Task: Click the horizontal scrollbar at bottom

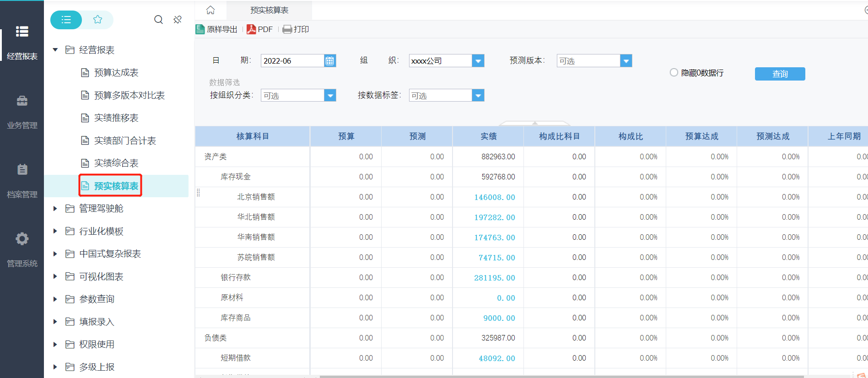Action: click(x=561, y=376)
